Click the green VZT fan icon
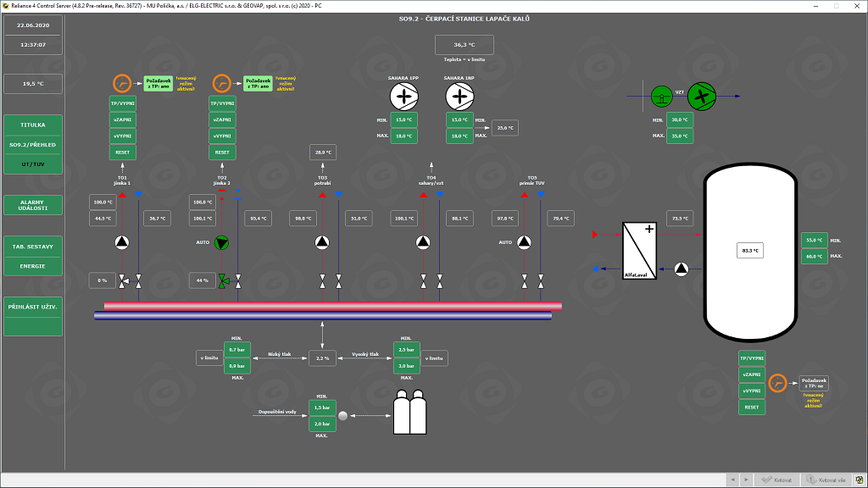Image resolution: width=868 pixels, height=488 pixels. click(701, 97)
